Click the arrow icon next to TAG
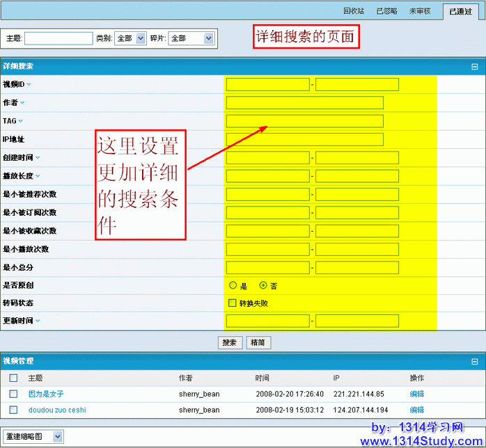 (21, 121)
